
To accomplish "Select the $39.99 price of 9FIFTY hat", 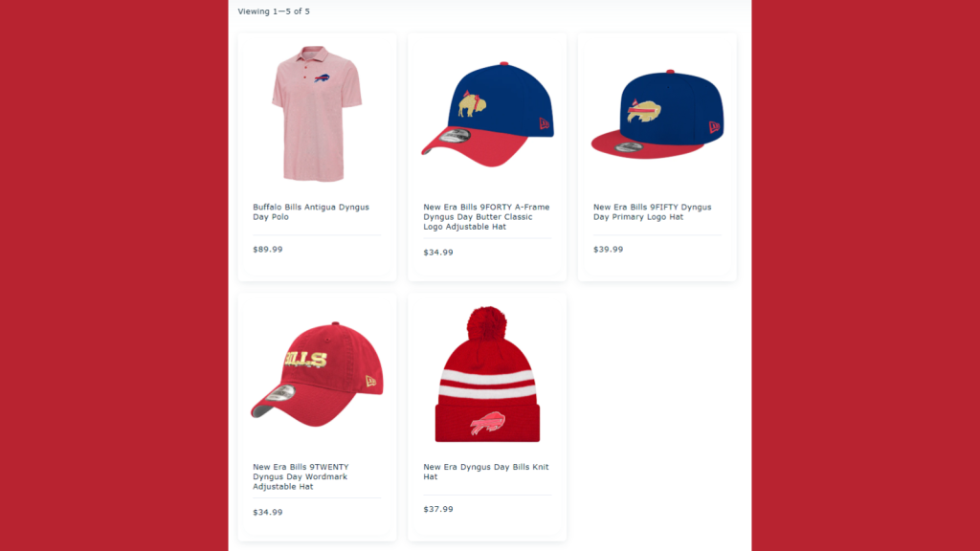I will (608, 250).
